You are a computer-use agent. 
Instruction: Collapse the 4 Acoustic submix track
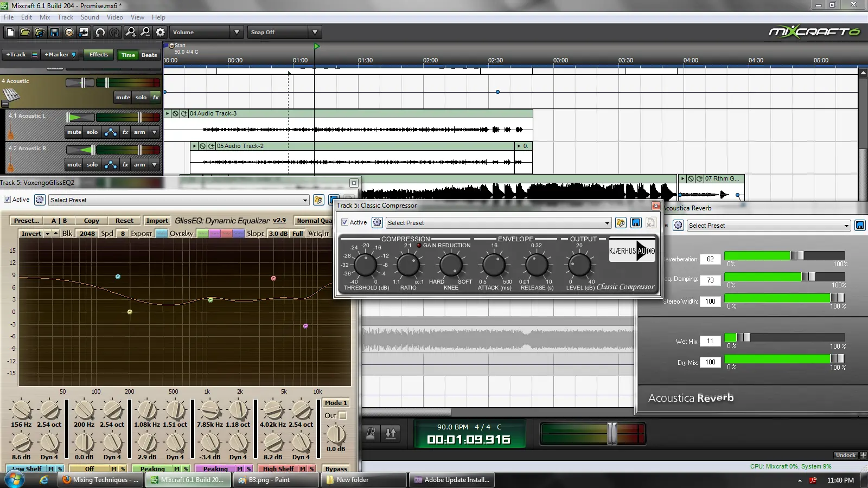click(x=5, y=105)
